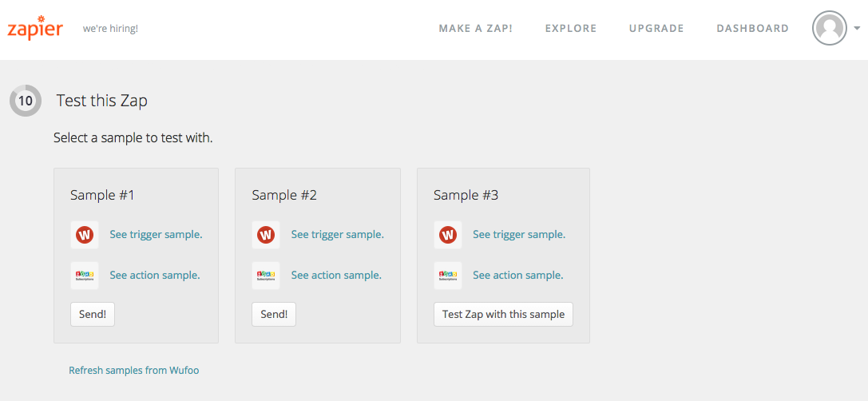
Task: Click the Zapier logo
Action: [x=35, y=28]
